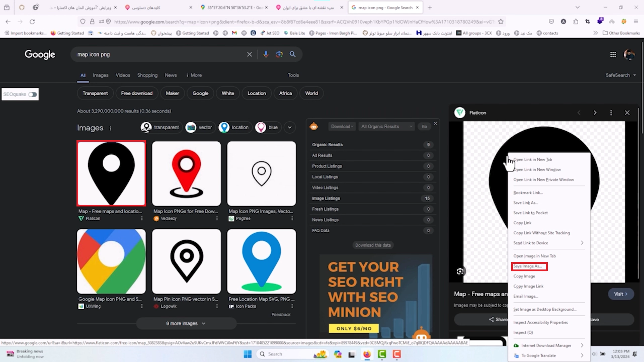Image resolution: width=644 pixels, height=362 pixels.
Task: Open the Windows Start menu
Action: [248, 354]
